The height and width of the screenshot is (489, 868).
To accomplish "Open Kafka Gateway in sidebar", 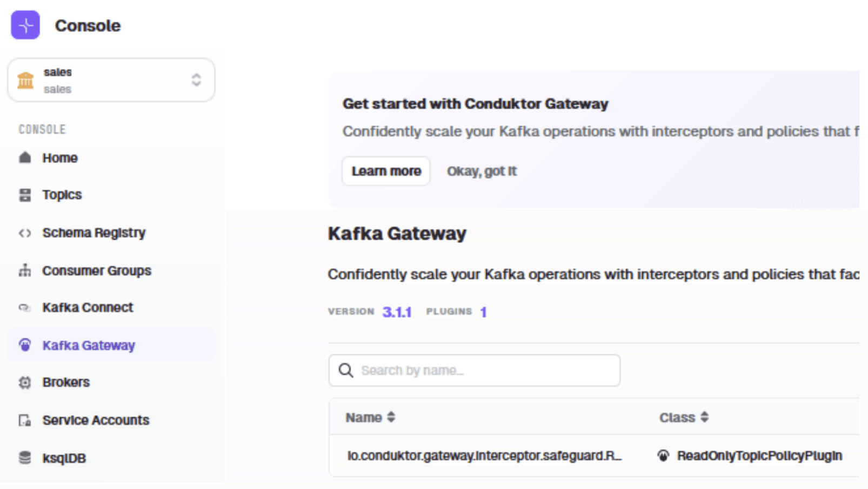I will [x=89, y=345].
